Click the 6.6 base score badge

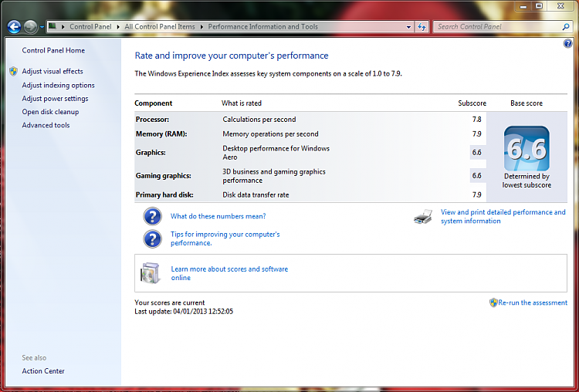tap(527, 148)
